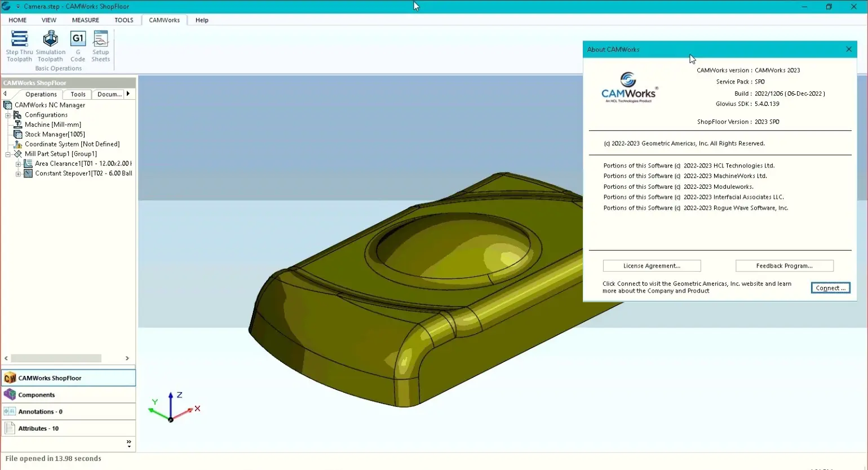This screenshot has width=868, height=470.
Task: Click the 'Glovius SDK : 5.4.0.139' line
Action: [747, 104]
